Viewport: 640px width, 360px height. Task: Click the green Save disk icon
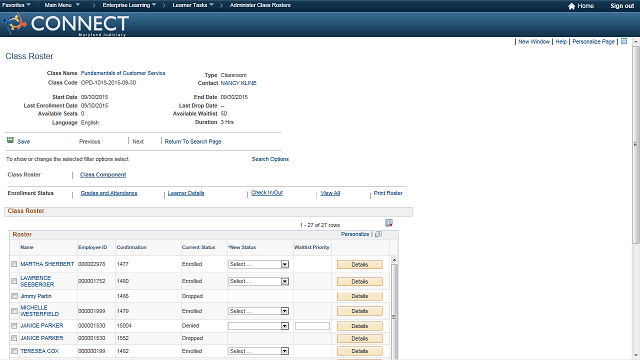10,140
